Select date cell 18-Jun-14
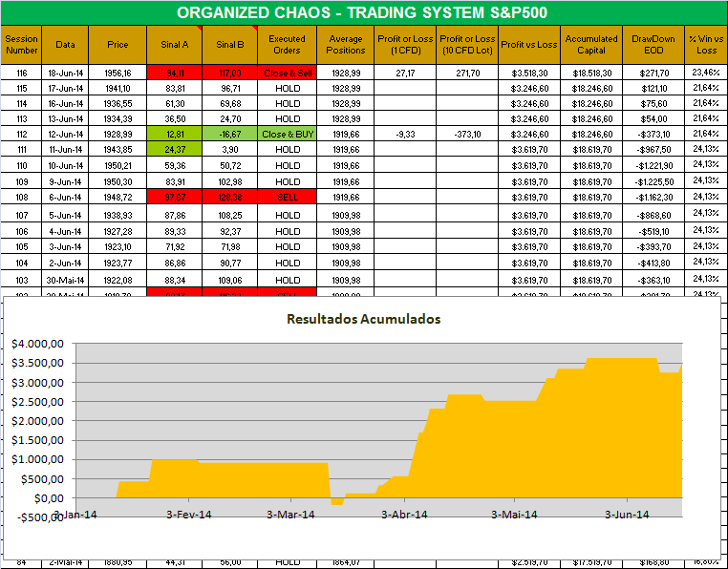This screenshot has width=728, height=569. click(x=65, y=73)
